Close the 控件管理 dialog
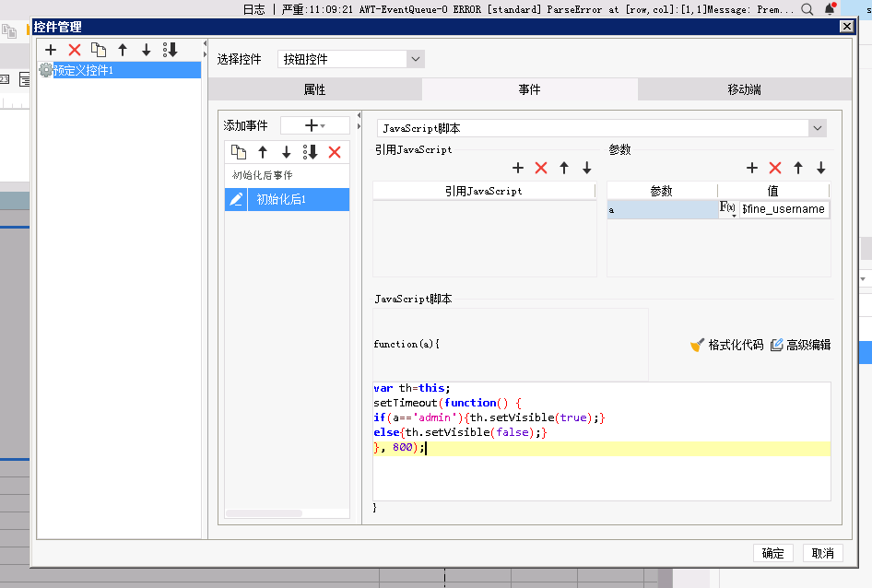 tap(846, 26)
